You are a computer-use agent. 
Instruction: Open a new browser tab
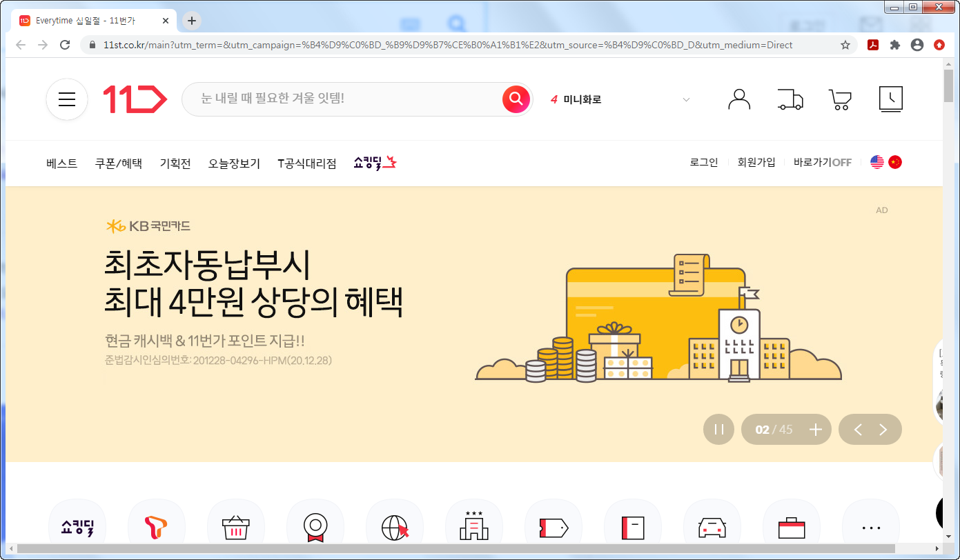pyautogui.click(x=192, y=21)
